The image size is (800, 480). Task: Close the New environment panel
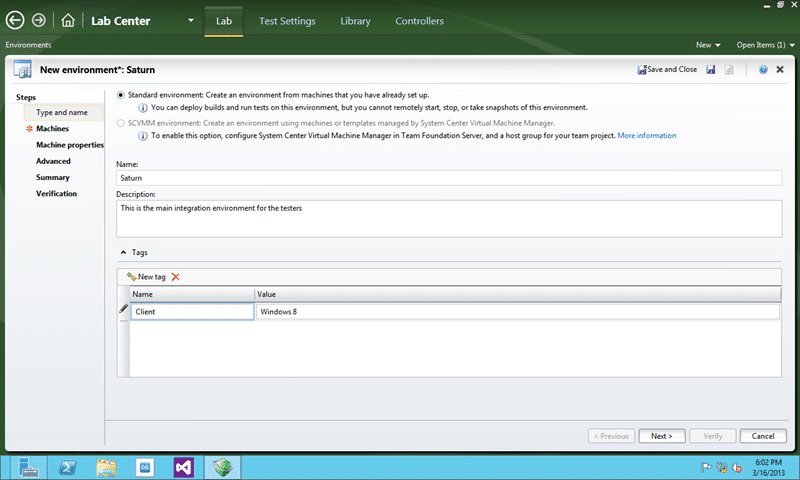pyautogui.click(x=780, y=69)
